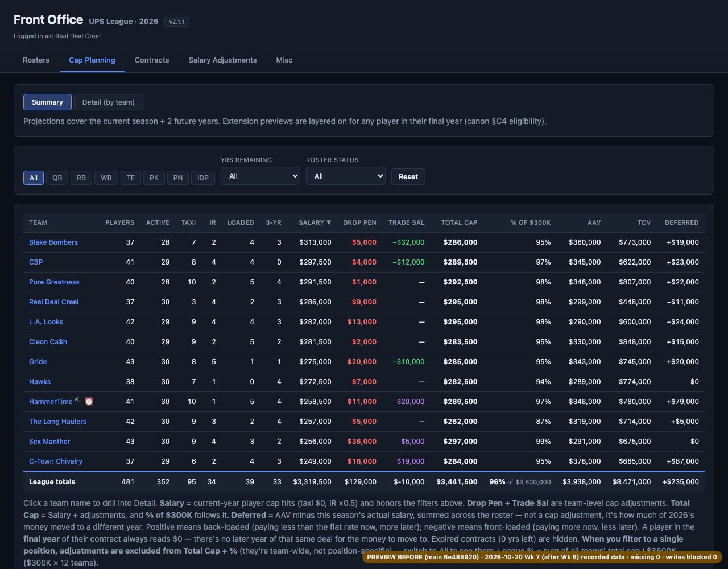728x569 pixels.
Task: Select the All positions filter
Action: tap(34, 178)
